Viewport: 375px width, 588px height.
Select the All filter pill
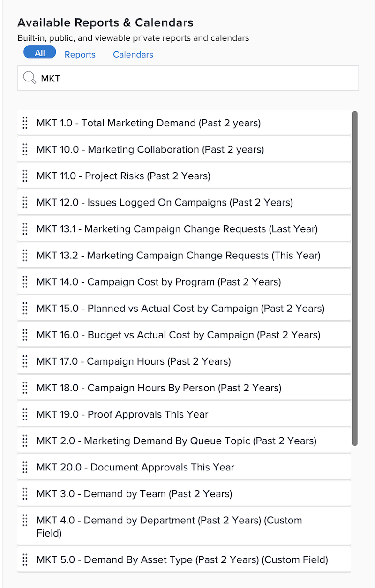(39, 52)
